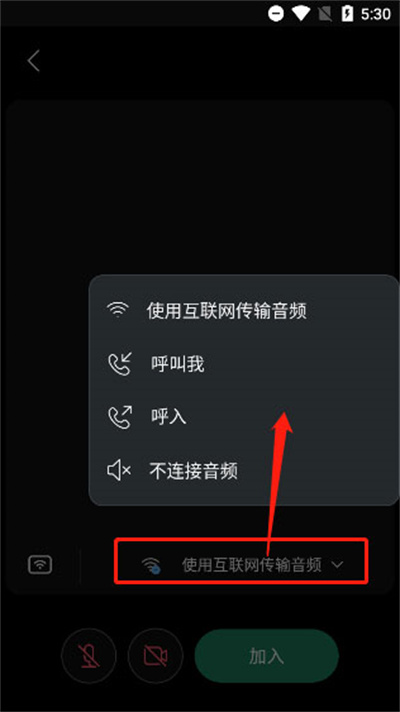Go back using the top-left arrow
This screenshot has height=712, width=400.
34,61
